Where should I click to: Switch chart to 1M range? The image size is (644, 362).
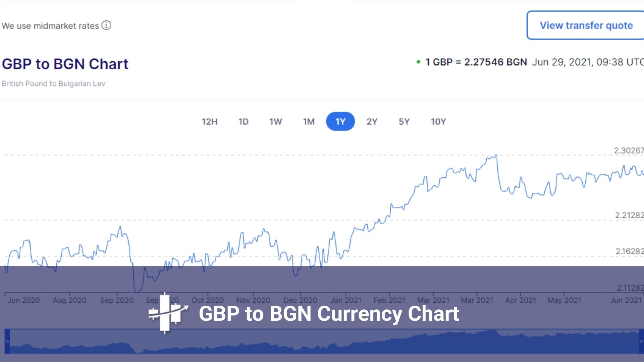point(309,122)
